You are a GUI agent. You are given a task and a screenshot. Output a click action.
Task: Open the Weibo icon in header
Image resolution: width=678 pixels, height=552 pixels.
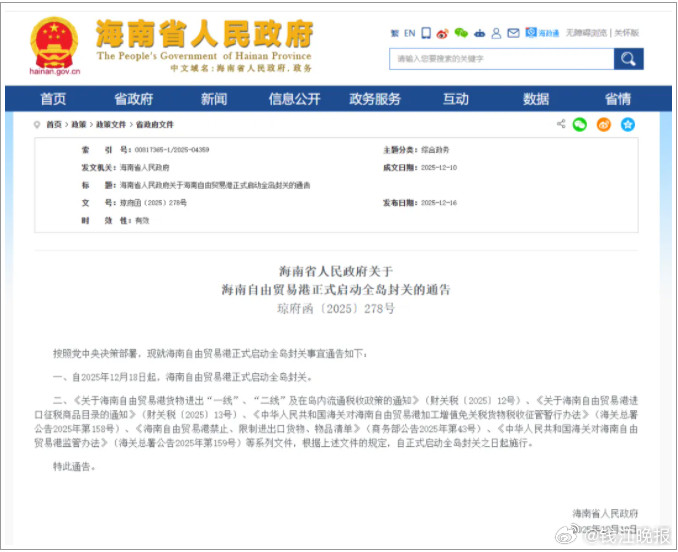tap(442, 33)
